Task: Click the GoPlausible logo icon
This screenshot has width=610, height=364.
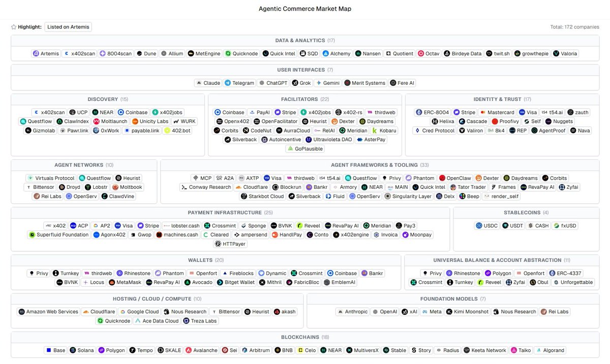Action: pyautogui.click(x=291, y=149)
